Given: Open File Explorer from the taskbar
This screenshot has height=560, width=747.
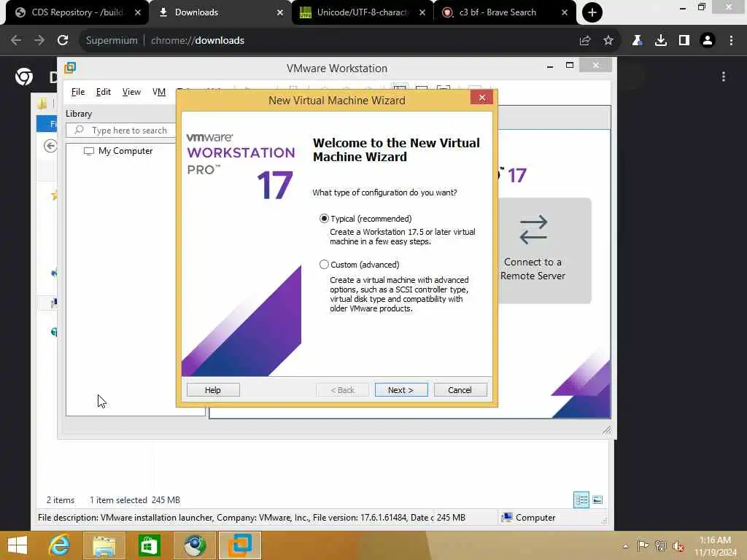Looking at the screenshot, I should click(x=104, y=545).
